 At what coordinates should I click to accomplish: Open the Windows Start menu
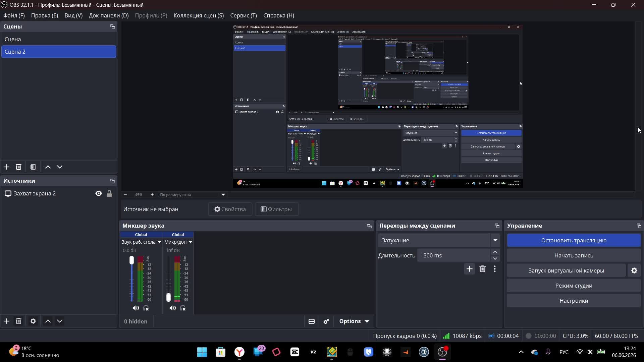pyautogui.click(x=202, y=352)
